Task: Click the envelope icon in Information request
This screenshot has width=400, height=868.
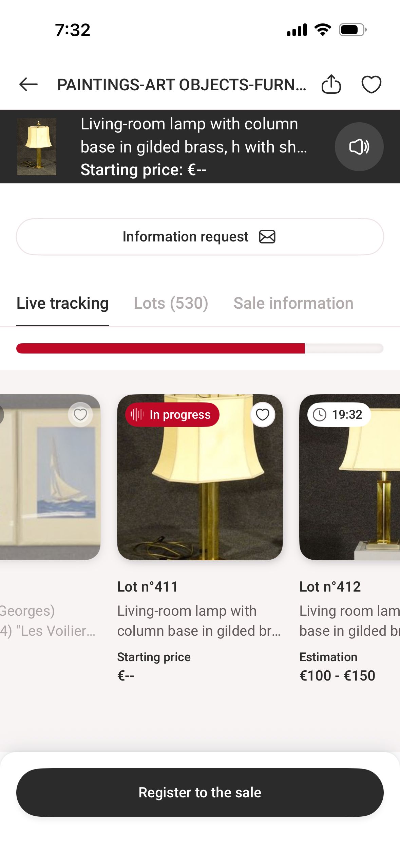Action: coord(267,237)
